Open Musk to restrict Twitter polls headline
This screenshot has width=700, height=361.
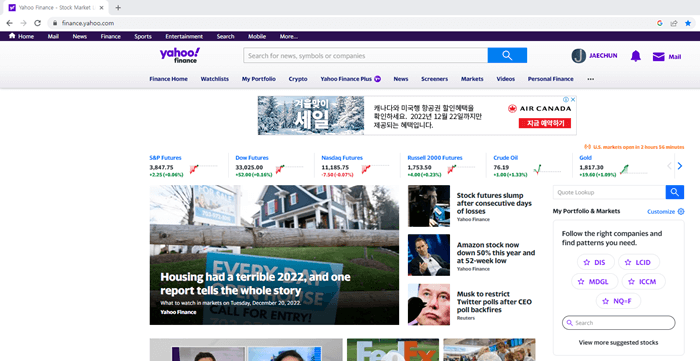click(494, 302)
